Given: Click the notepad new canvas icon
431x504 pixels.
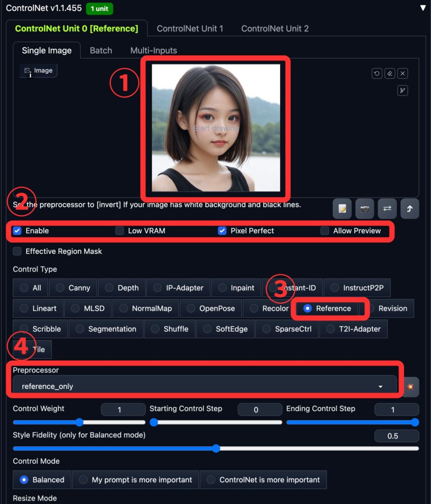Looking at the screenshot, I should 342,209.
